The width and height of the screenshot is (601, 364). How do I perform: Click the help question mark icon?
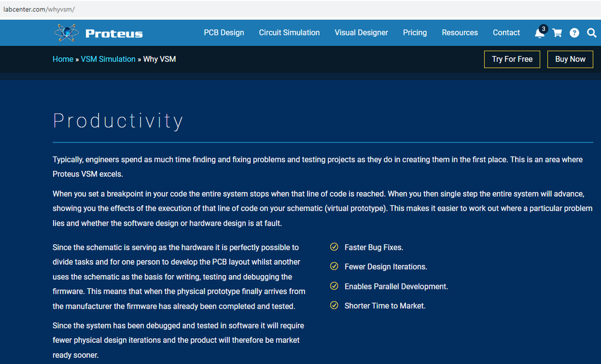(x=574, y=33)
